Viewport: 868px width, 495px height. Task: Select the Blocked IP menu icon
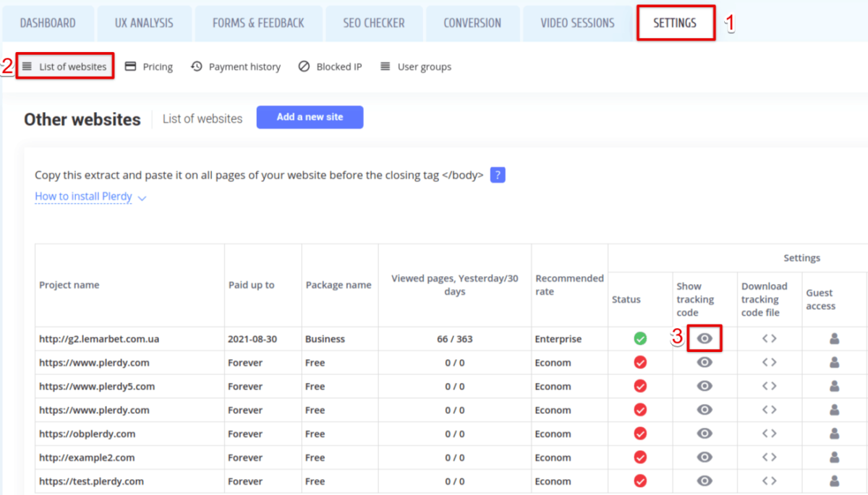click(x=305, y=66)
